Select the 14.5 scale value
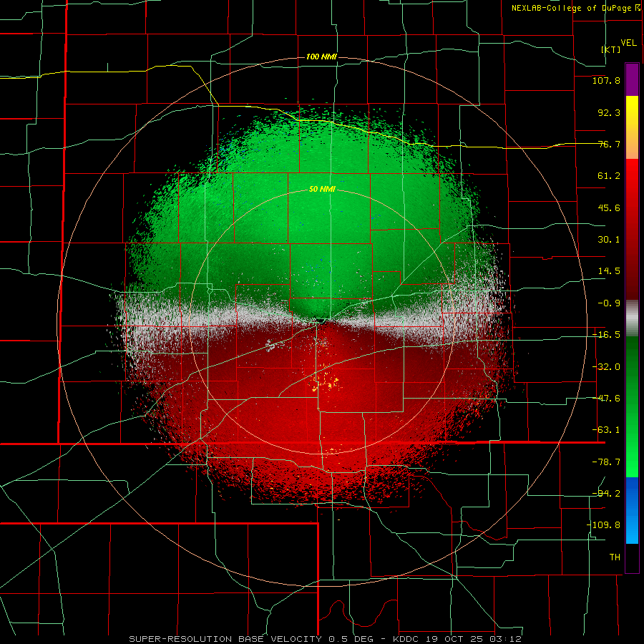 click(x=609, y=271)
